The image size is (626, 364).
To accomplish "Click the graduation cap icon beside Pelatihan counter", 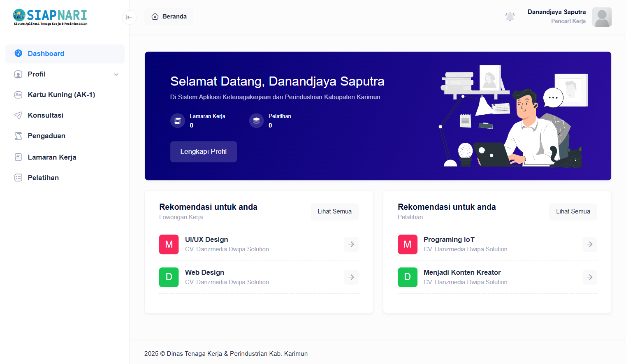I will (x=256, y=121).
